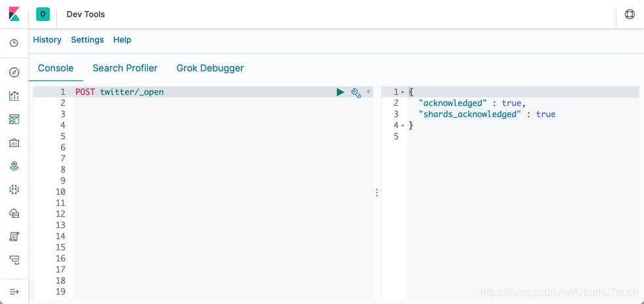Click the editor pane resize handle dots
The image size is (644, 304).
(377, 192)
